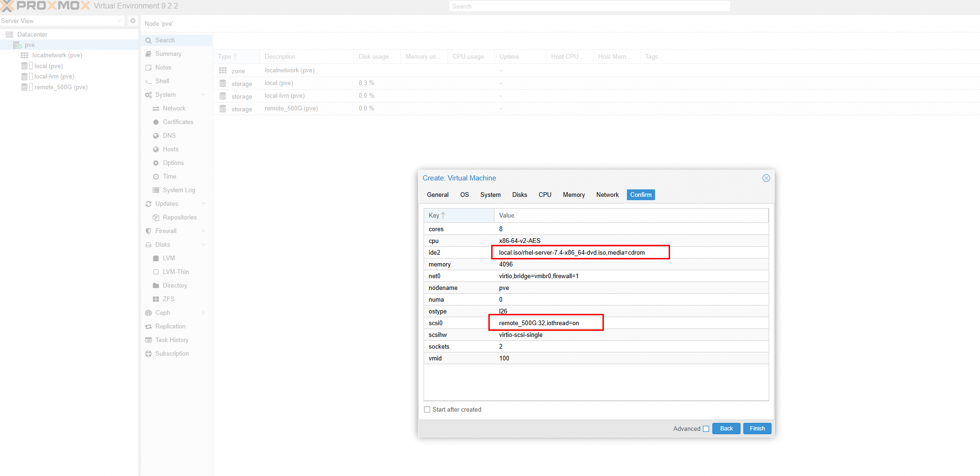Click the Finish button
This screenshot has height=476, width=980.
(757, 429)
